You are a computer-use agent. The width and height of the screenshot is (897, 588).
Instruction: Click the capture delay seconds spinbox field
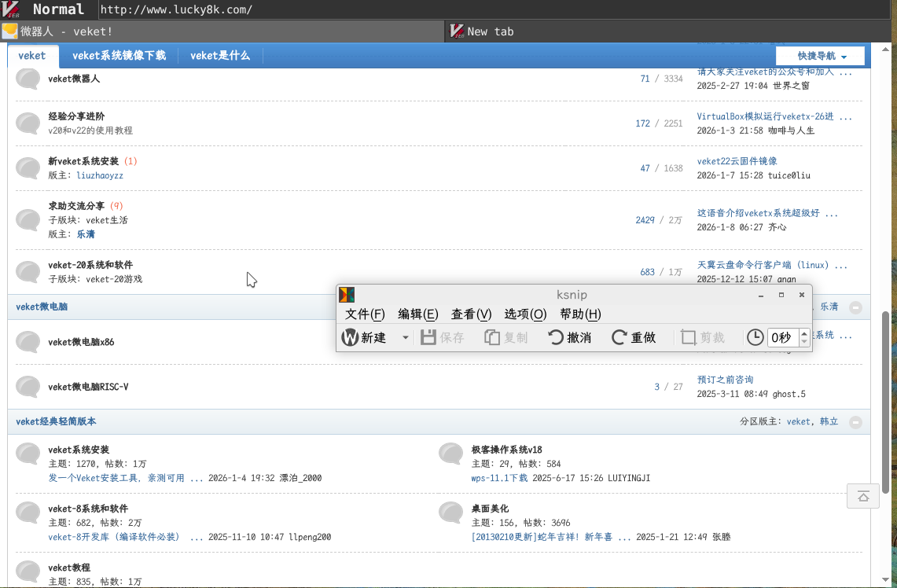pyautogui.click(x=781, y=337)
